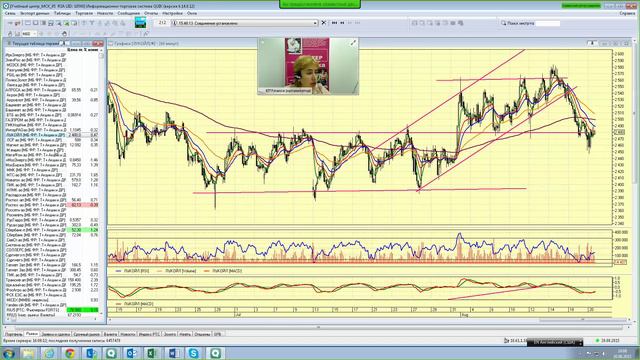Select the АЛРОСА row in the quotes table
This screenshot has width=640, height=360.
pyautogui.click(x=52, y=90)
